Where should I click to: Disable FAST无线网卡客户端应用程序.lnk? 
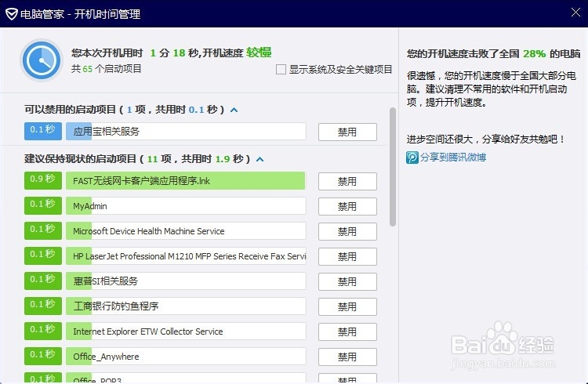click(347, 182)
